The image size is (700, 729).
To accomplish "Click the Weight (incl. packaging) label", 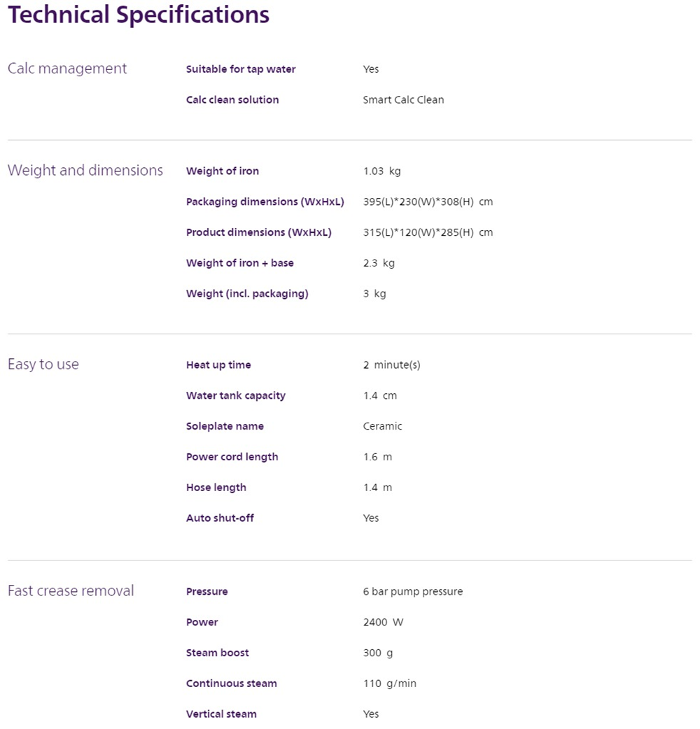I will [x=247, y=294].
